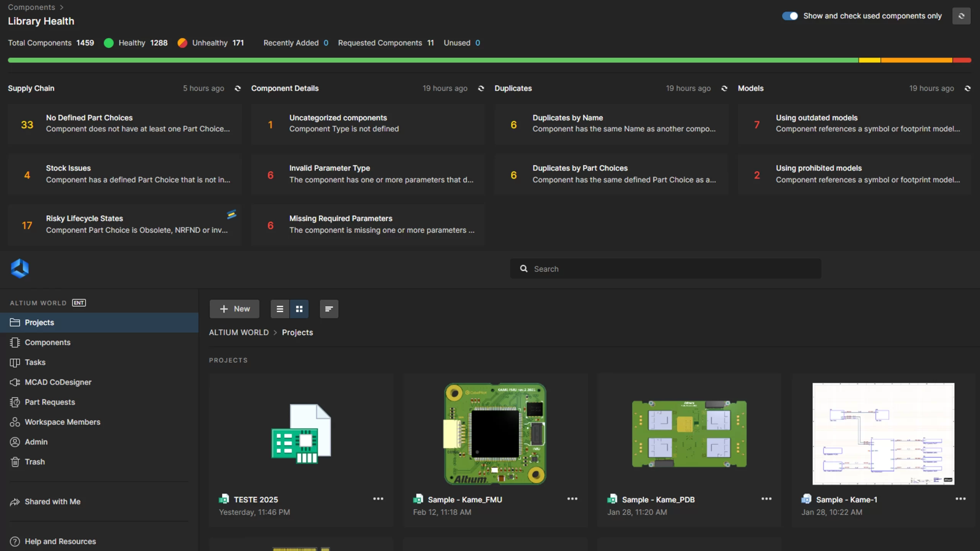Click the Tasks board icon in the sidebar
The width and height of the screenshot is (980, 551).
15,362
